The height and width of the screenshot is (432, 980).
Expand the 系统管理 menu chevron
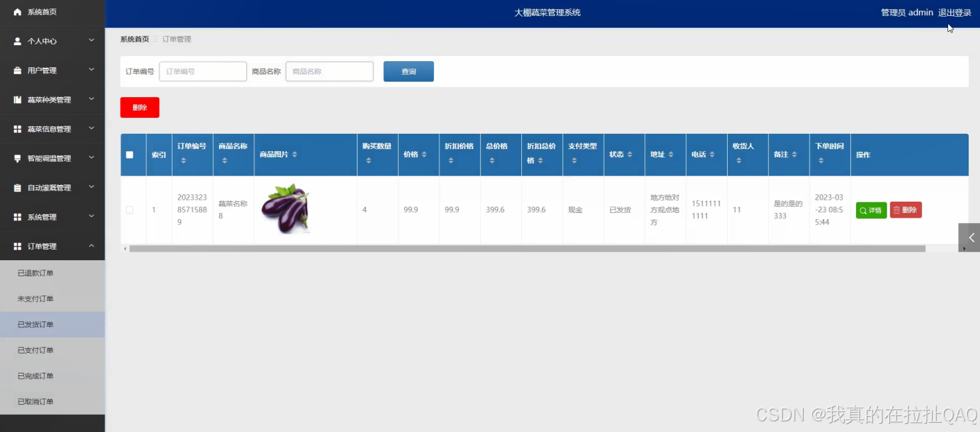92,216
